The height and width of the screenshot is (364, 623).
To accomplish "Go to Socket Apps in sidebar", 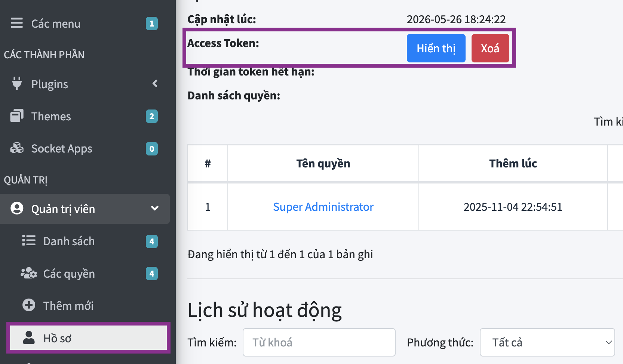I will [x=85, y=149].
